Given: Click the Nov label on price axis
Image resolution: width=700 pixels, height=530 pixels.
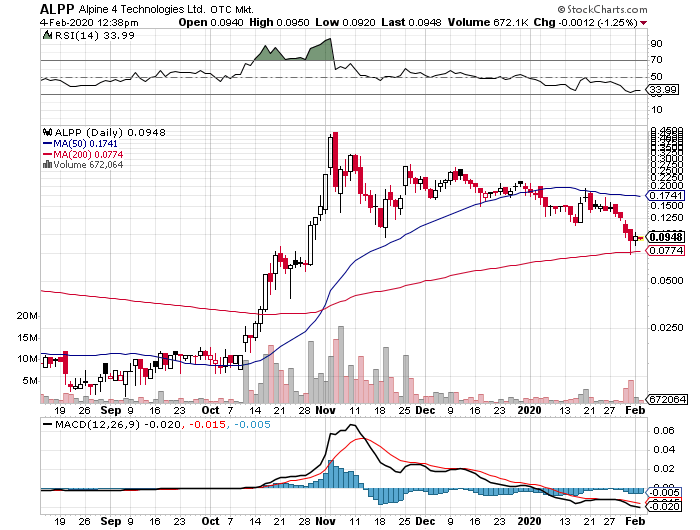Looking at the screenshot, I should point(325,410).
